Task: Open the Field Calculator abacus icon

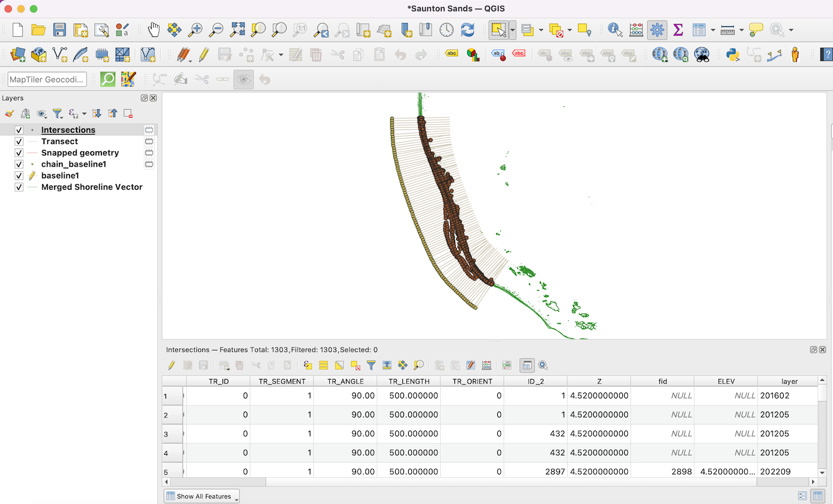Action: (x=636, y=30)
